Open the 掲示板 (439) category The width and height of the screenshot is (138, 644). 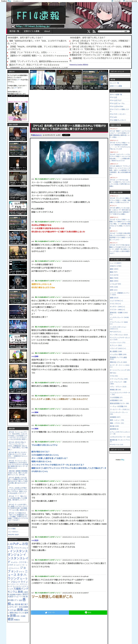114,426
